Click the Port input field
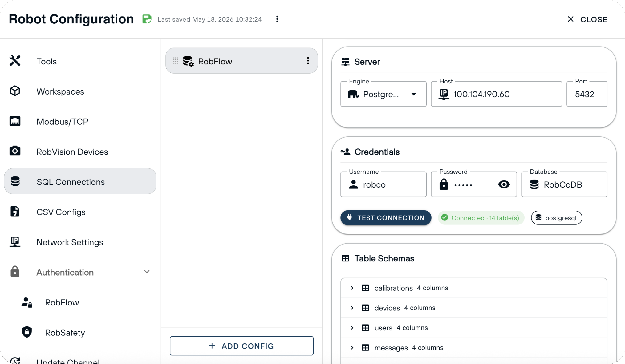The image size is (625, 364). [587, 94]
